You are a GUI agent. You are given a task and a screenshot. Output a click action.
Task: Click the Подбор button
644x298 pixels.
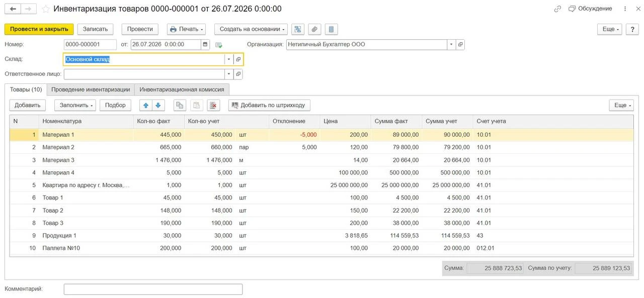point(116,105)
